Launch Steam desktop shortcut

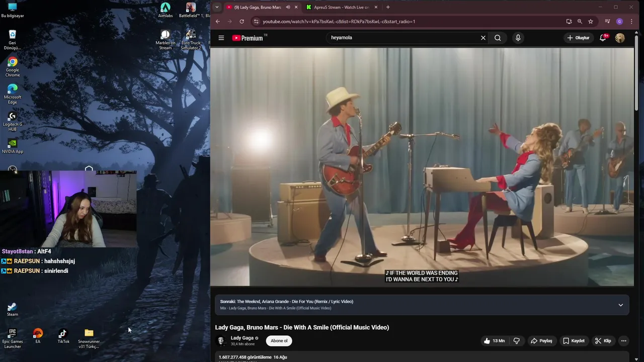13,309
